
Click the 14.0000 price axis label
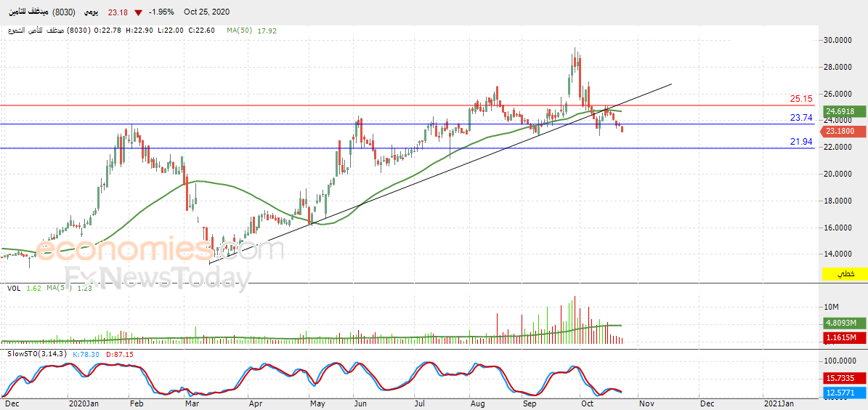point(837,254)
